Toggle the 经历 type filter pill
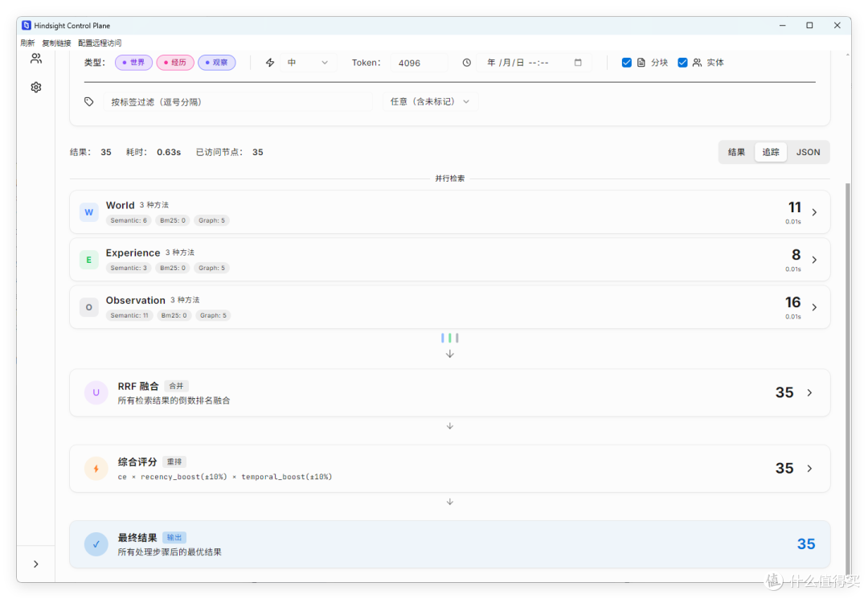This screenshot has width=868, height=599. (175, 63)
